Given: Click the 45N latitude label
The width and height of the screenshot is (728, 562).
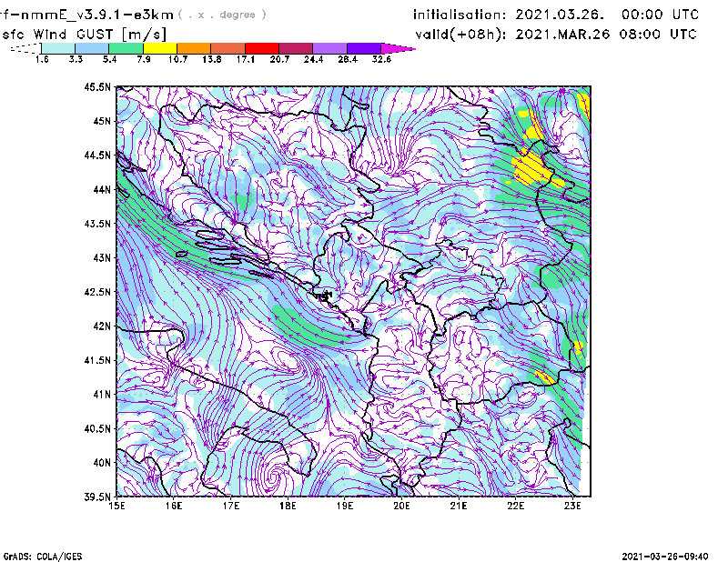Looking at the screenshot, I should pos(103,121).
